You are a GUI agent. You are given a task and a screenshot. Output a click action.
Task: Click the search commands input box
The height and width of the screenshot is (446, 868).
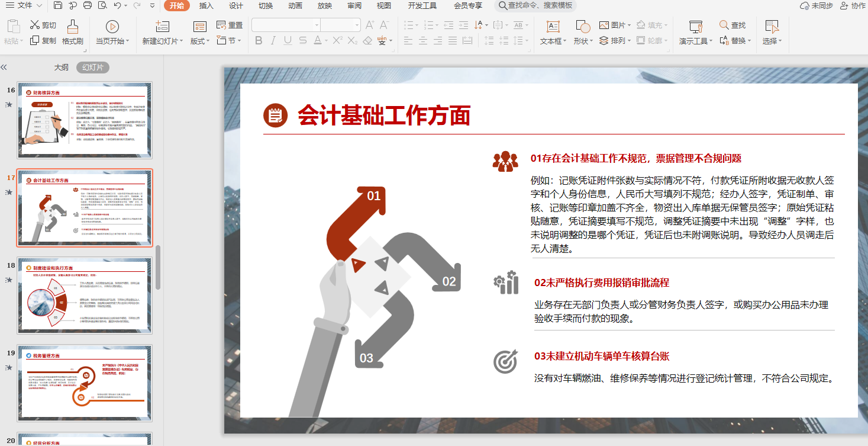(535, 6)
